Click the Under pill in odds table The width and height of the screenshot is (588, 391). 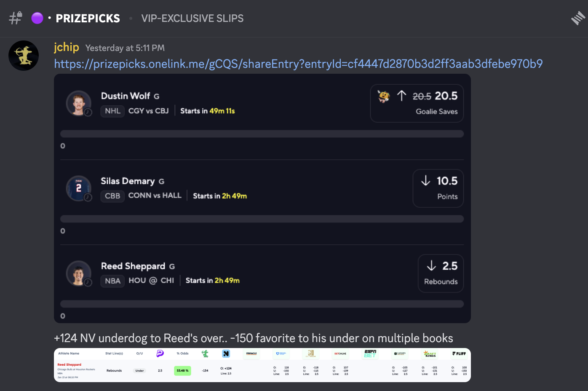click(139, 371)
